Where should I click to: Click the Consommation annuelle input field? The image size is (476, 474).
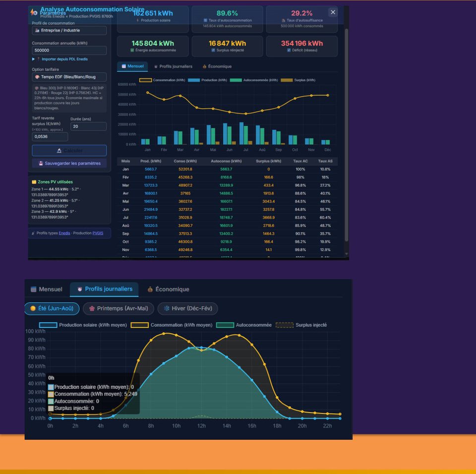[x=69, y=51]
